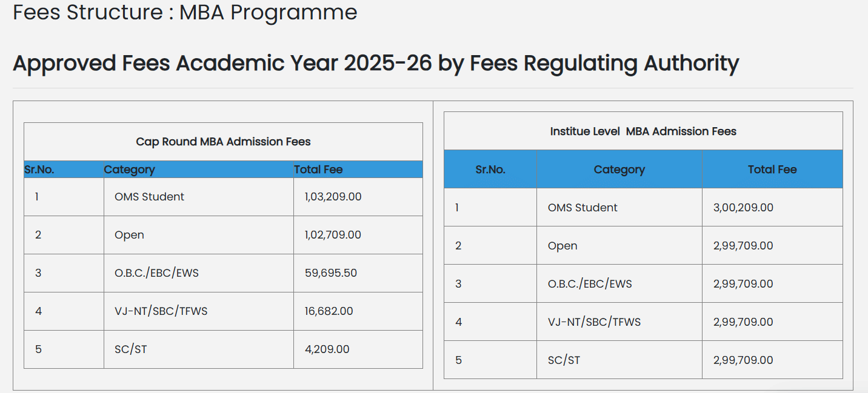Click the 3,00,209.00 fee amount
This screenshot has width=868, height=393.
[743, 207]
